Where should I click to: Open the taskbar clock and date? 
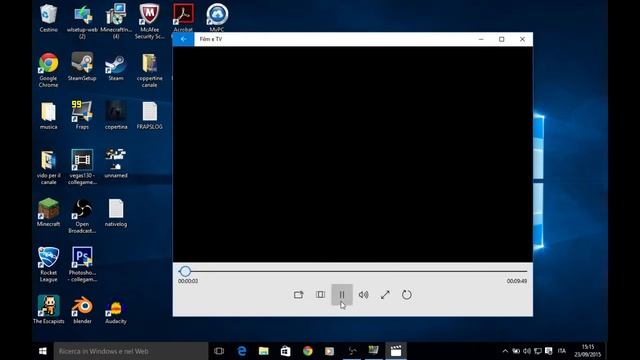[588, 351]
